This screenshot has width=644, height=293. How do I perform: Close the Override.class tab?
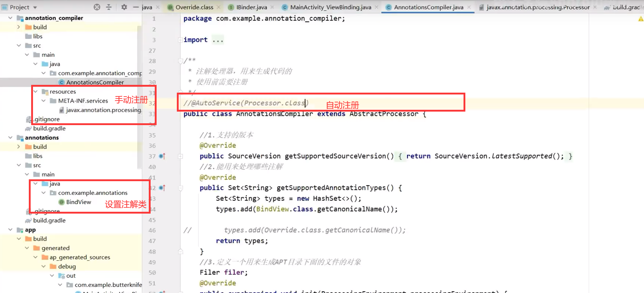pos(219,7)
